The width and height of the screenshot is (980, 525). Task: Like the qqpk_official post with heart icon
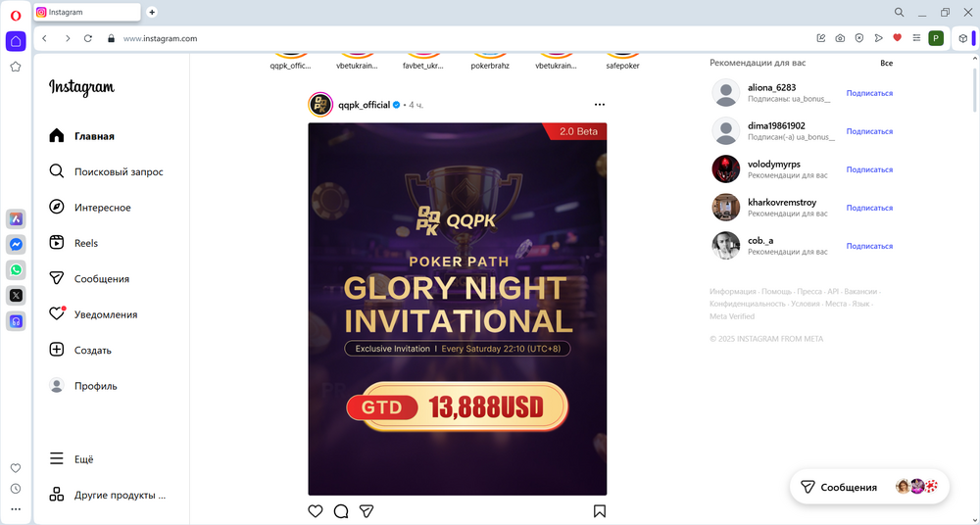click(x=316, y=511)
